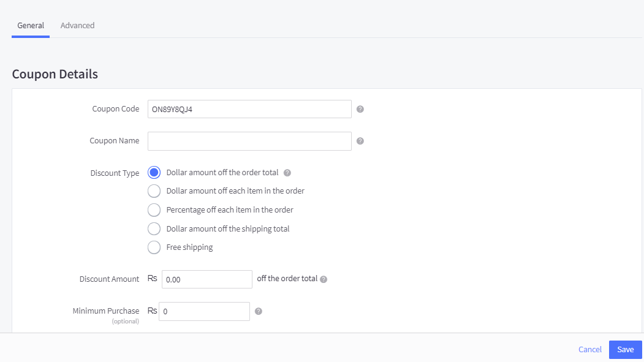Click help icon next to order total option
644x362 pixels.
(287, 173)
